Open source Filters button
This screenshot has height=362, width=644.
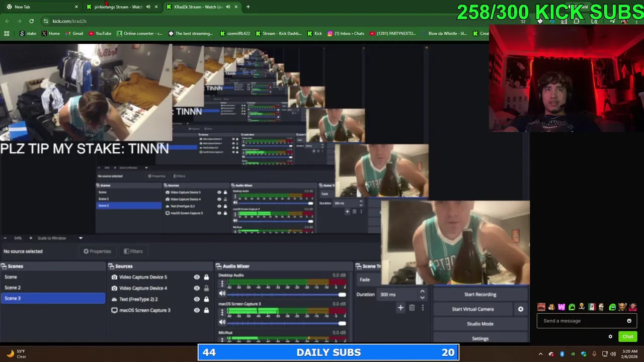(x=133, y=251)
